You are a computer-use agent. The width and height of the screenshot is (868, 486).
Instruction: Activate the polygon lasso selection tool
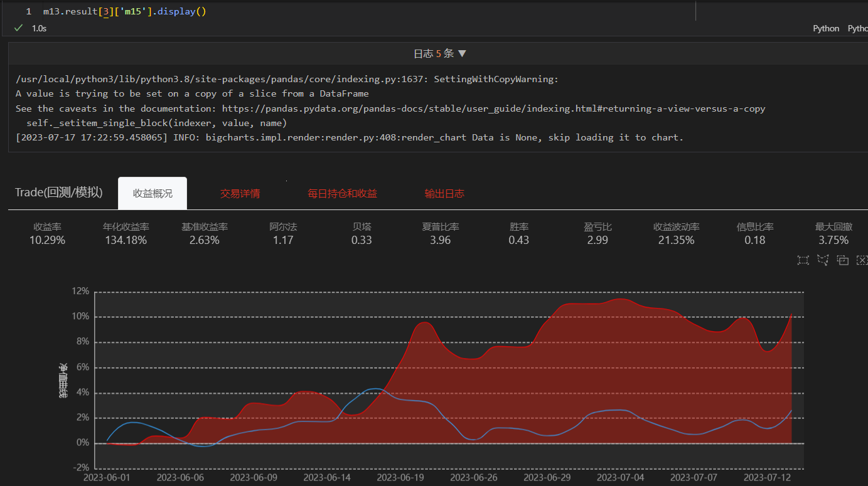click(823, 260)
